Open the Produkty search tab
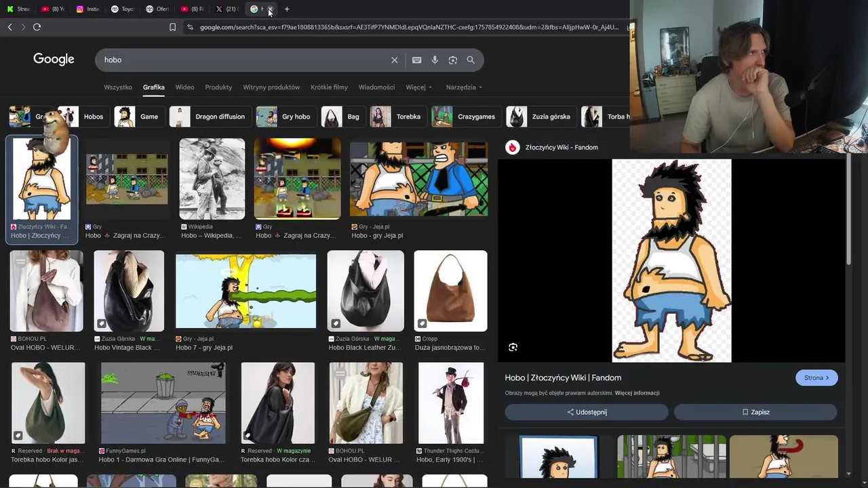The height and width of the screenshot is (488, 868). (x=218, y=87)
